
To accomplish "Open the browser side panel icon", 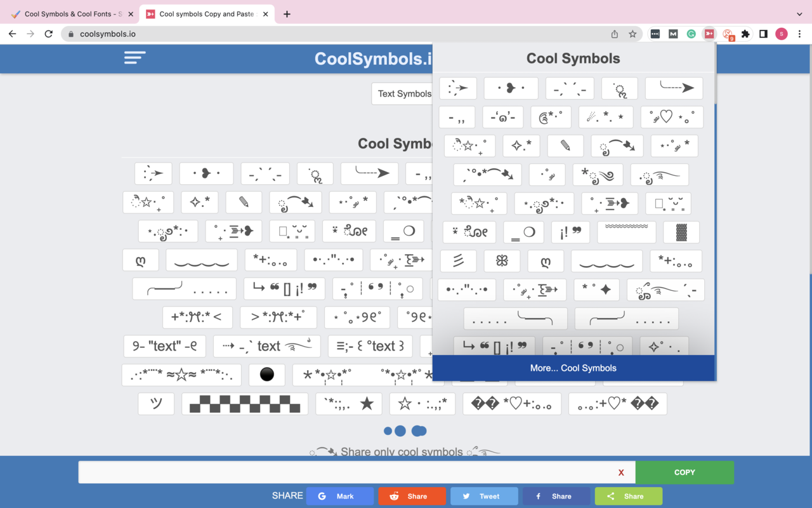I will 763,34.
